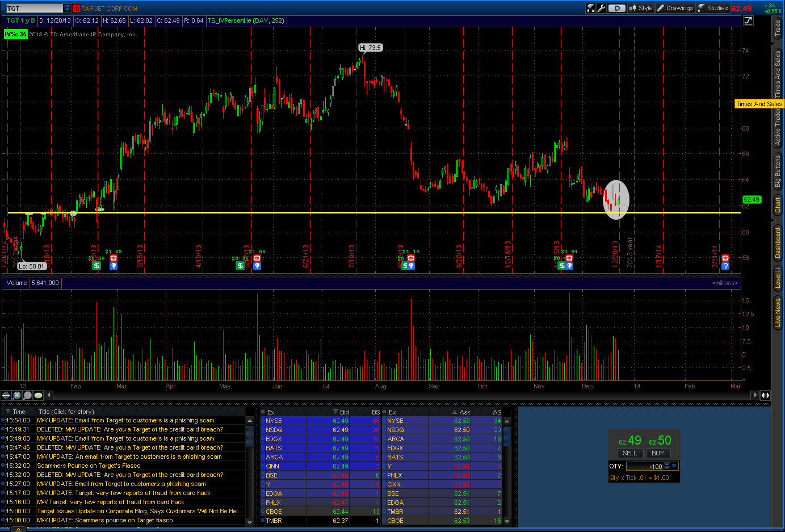Image resolution: width=785 pixels, height=532 pixels.
Task: Select the NYSE bid row at 62.49
Action: [320, 421]
